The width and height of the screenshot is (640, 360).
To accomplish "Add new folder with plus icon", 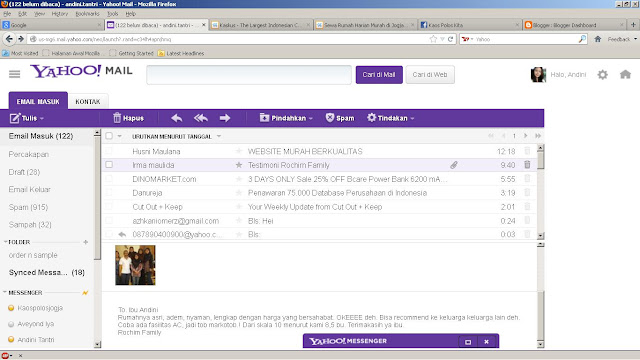I will (86, 242).
